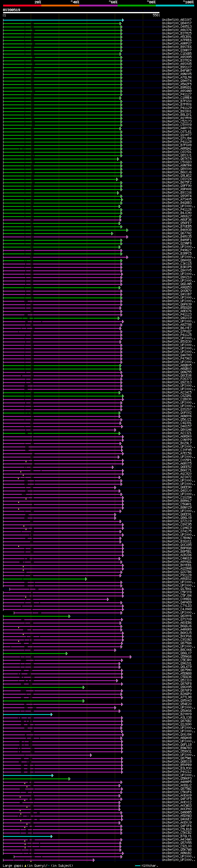Go to the UniRef100_C6SYD1 label

pyautogui.click(x=177, y=152)
